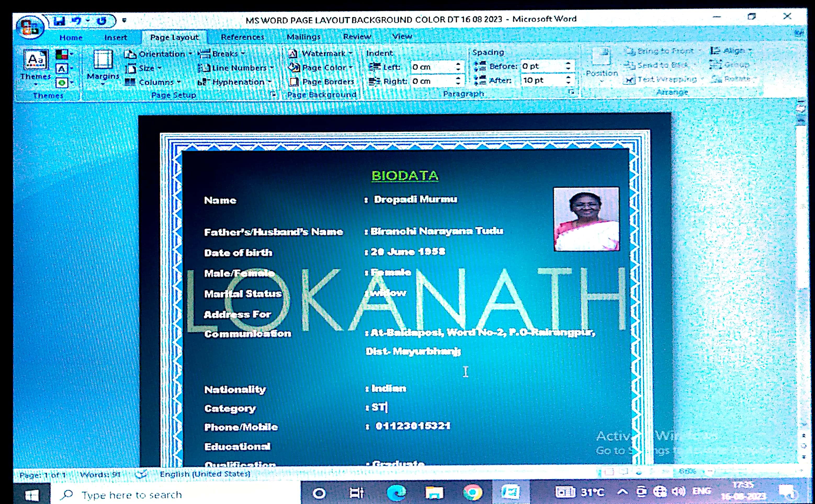Image resolution: width=815 pixels, height=504 pixels.
Task: Expand the Watermark dropdown
Action: [x=321, y=54]
